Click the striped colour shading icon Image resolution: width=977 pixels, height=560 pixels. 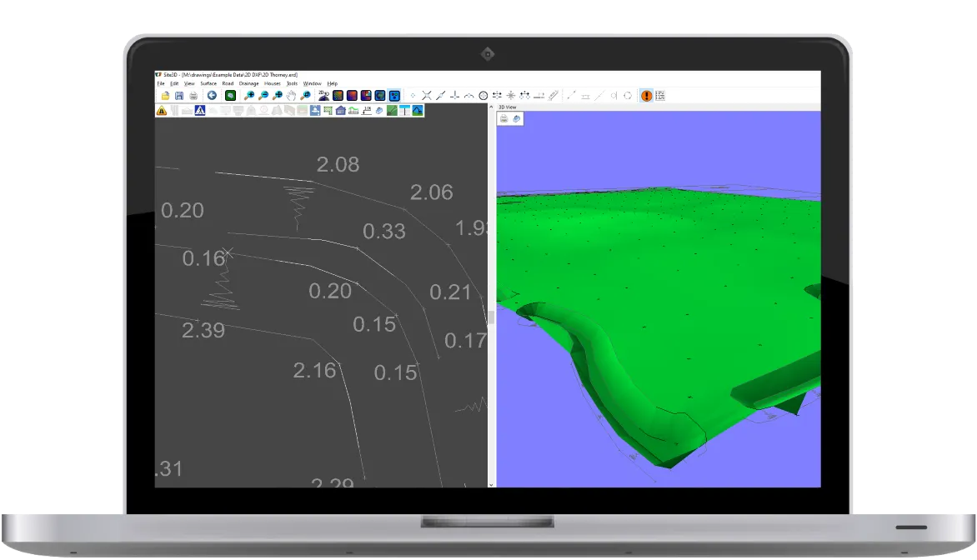338,96
